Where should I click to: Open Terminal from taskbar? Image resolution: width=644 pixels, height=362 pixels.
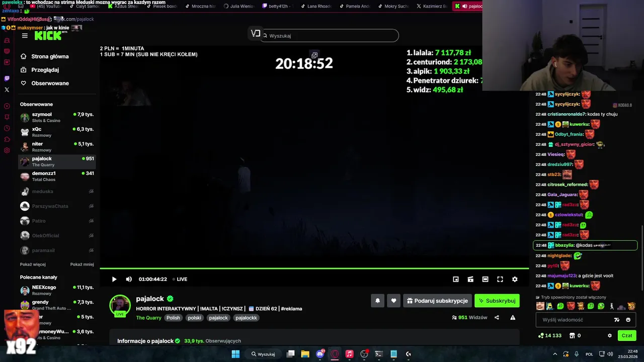click(379, 354)
